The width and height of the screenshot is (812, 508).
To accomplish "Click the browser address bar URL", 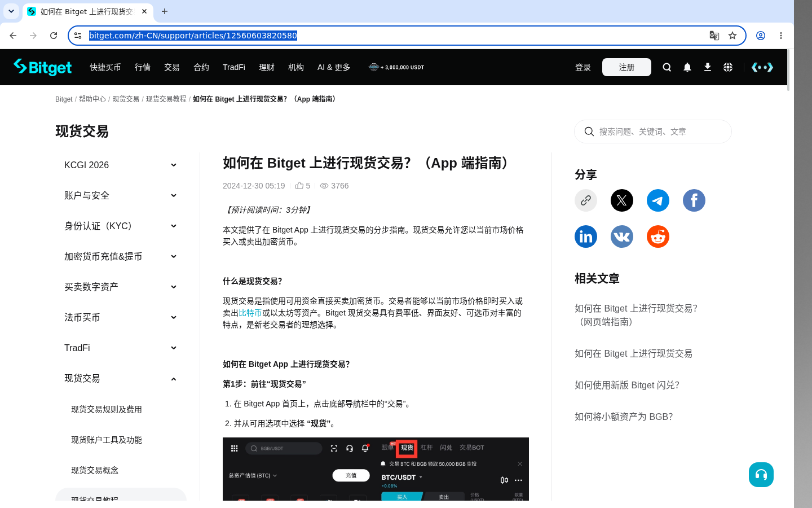I will pos(193,36).
